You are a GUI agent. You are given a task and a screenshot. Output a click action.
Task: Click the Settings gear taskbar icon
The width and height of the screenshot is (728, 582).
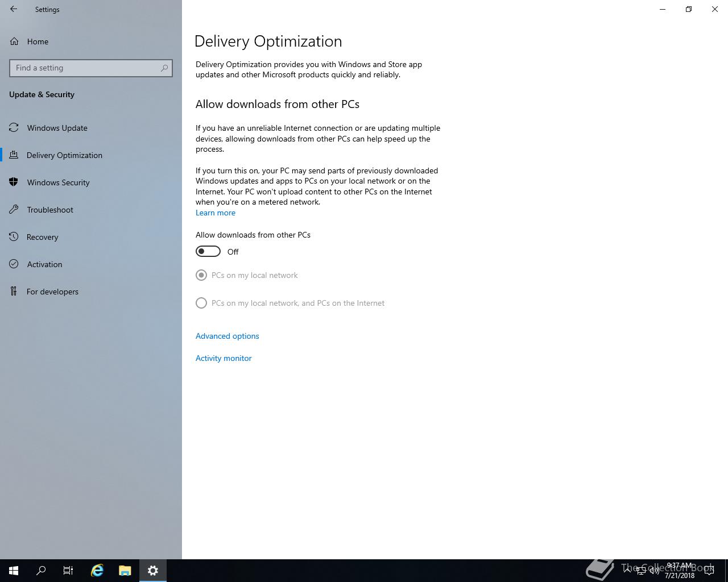[x=153, y=571]
